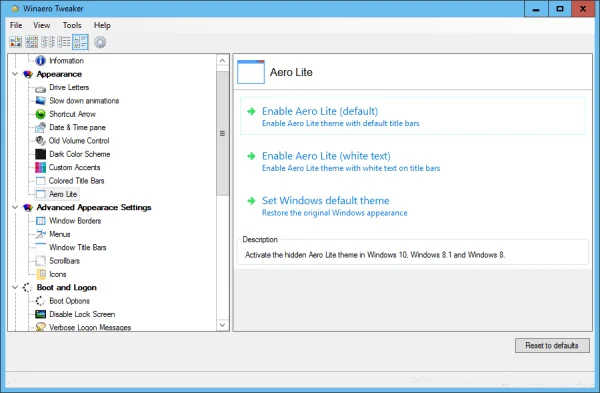Click the black Dark Color Scheme icon

point(40,154)
